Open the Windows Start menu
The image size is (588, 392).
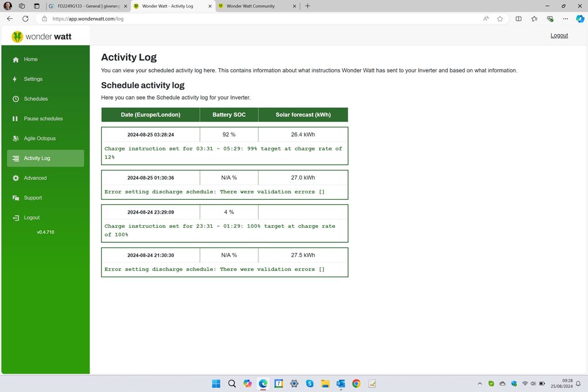(x=216, y=383)
